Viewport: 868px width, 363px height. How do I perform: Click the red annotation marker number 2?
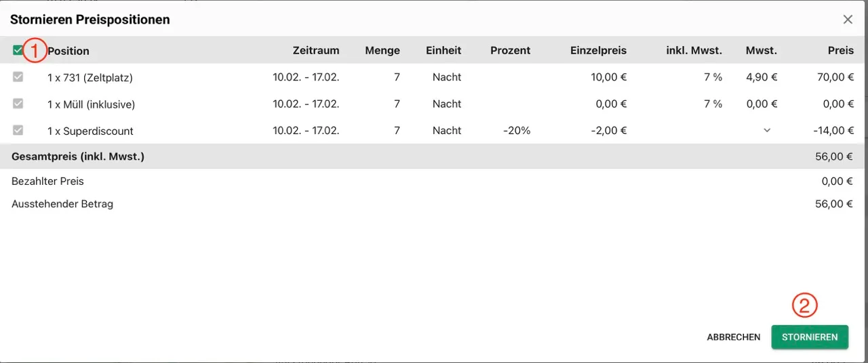804,306
